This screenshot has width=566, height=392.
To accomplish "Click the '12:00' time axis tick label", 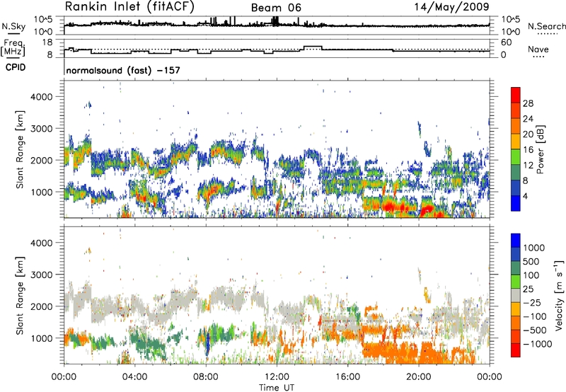I will point(277,377).
